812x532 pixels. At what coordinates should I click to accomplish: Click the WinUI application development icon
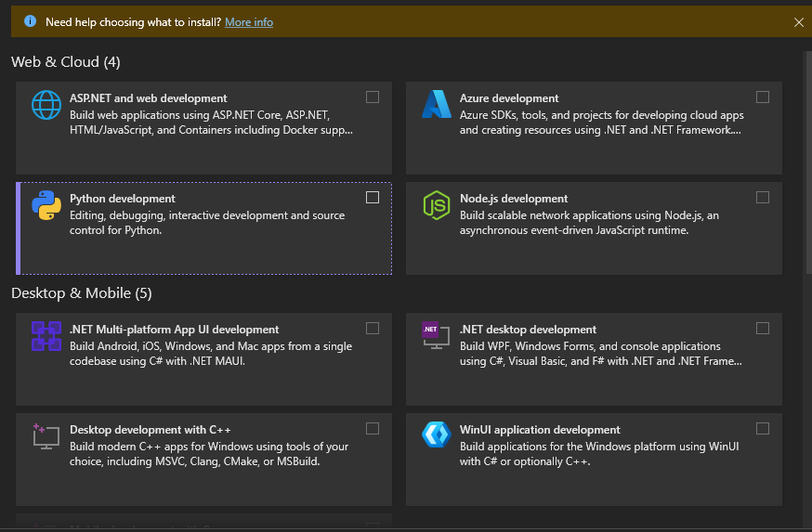437,436
